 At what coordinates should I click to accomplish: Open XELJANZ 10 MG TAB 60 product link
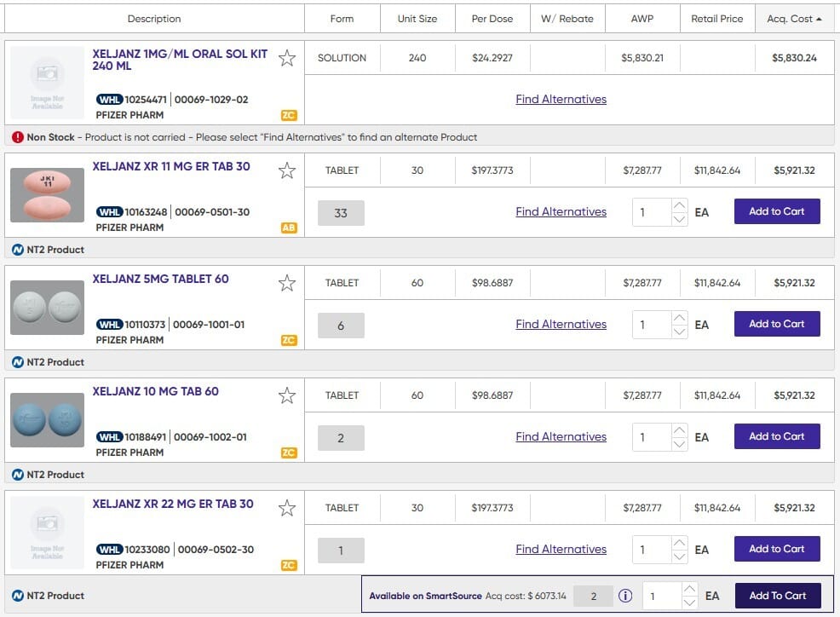pyautogui.click(x=155, y=392)
